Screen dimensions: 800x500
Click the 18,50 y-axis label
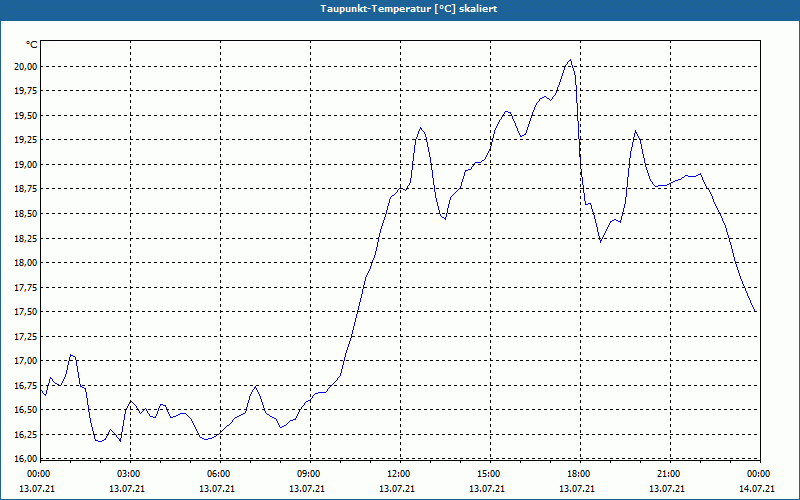[x=26, y=213]
